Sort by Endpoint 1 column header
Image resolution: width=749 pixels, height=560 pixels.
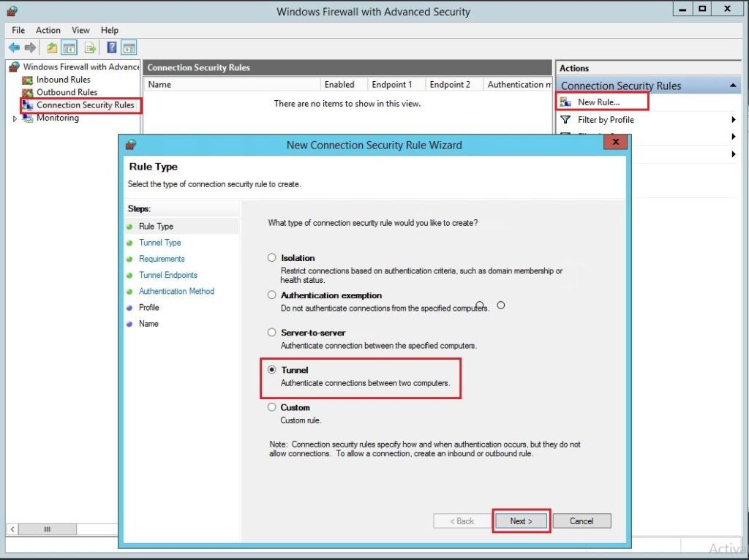point(396,85)
